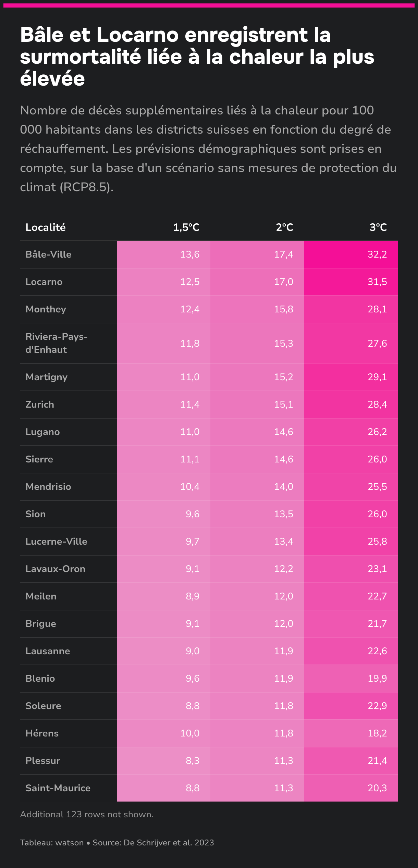
Task: Open the De Schrijver et al. 2023 source
Action: click(169, 843)
